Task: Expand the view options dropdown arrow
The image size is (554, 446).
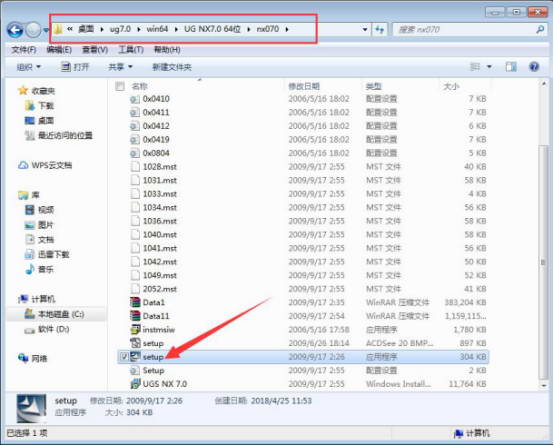Action: [x=489, y=66]
